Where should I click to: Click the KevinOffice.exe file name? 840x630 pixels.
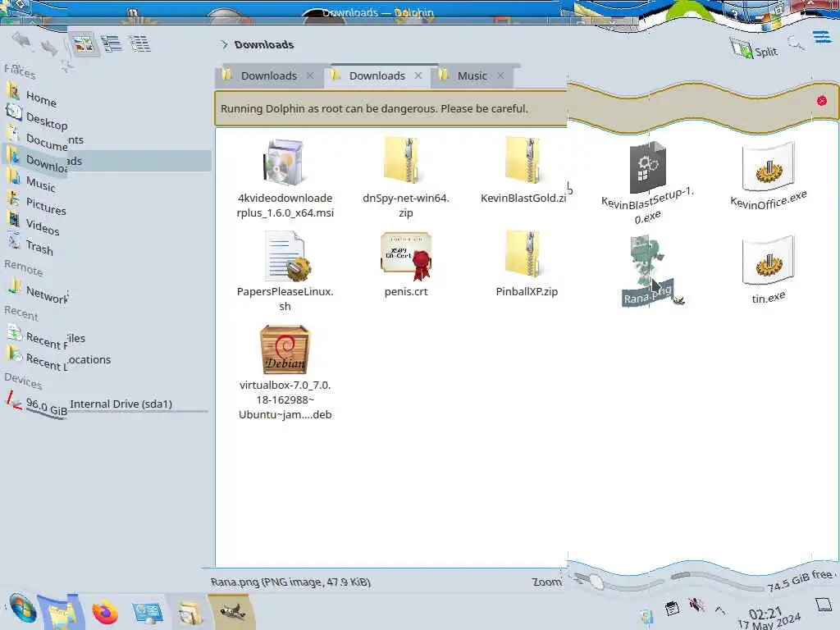768,200
